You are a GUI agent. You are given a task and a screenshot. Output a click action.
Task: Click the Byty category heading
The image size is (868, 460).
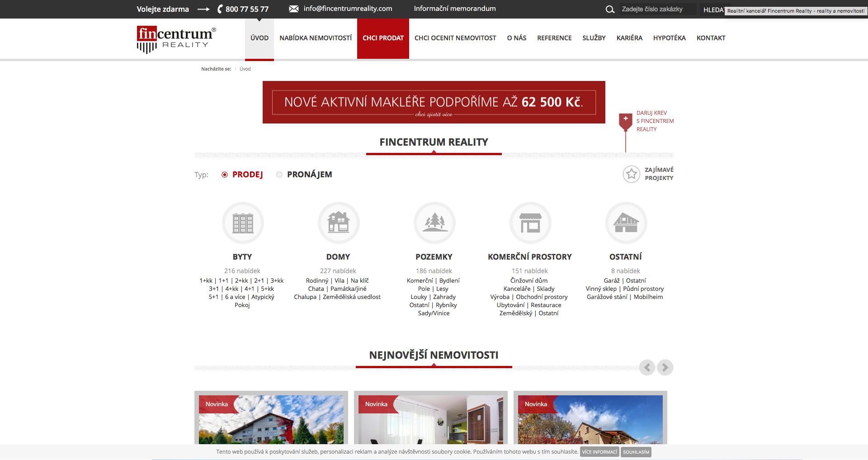pyautogui.click(x=242, y=257)
